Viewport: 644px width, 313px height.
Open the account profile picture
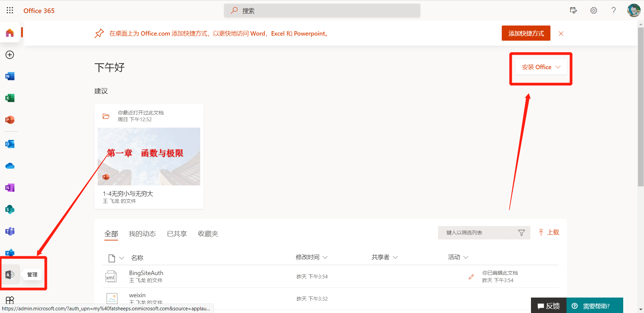[634, 10]
